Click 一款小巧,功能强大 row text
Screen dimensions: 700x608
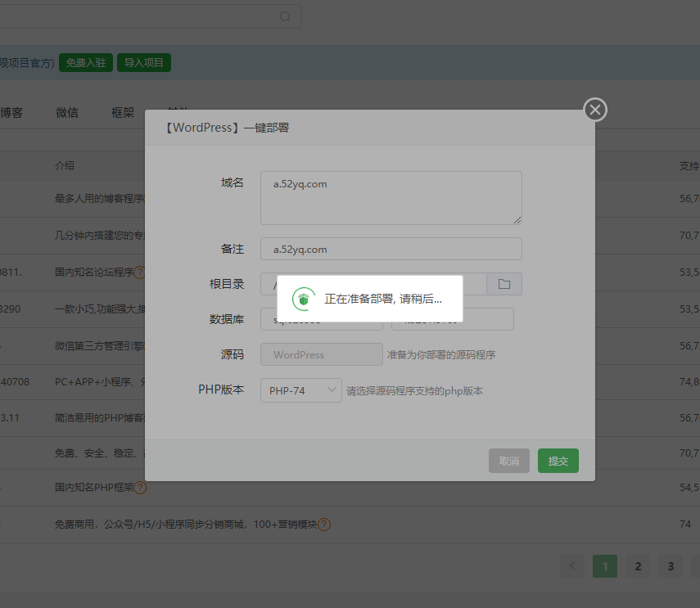coord(100,309)
